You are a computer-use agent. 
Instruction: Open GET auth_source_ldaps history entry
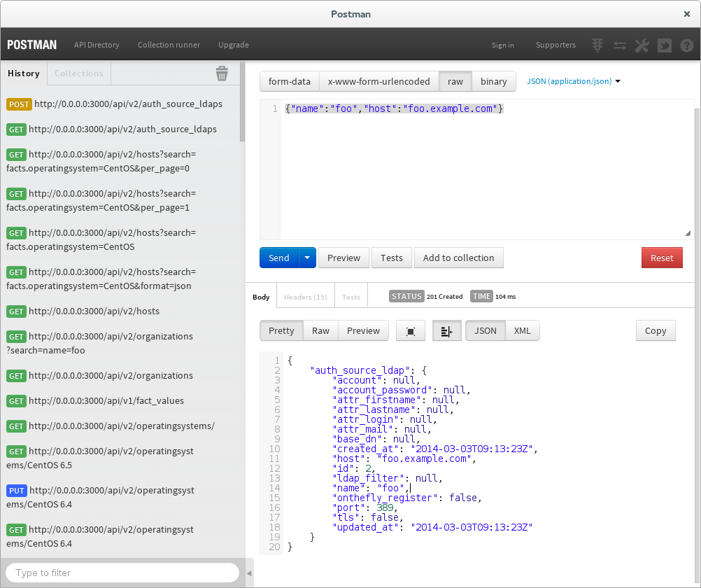(x=112, y=129)
